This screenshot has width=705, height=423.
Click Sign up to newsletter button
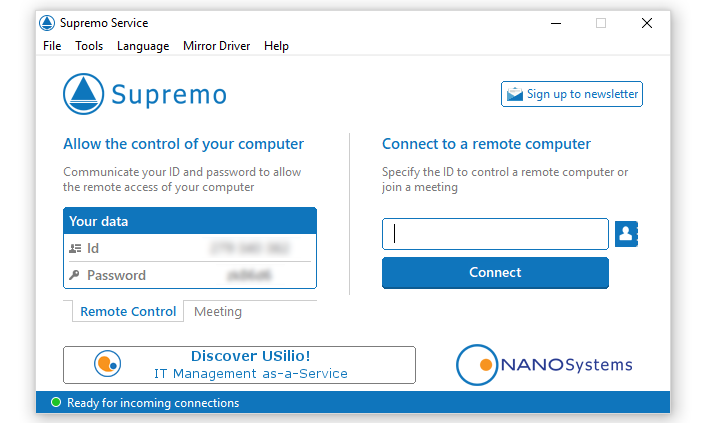[x=572, y=95]
